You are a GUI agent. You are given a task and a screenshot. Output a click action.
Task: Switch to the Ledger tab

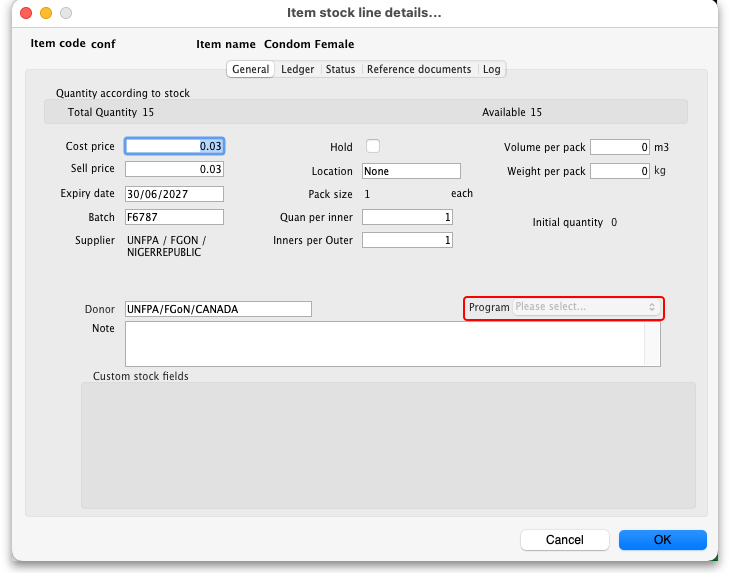pos(297,69)
